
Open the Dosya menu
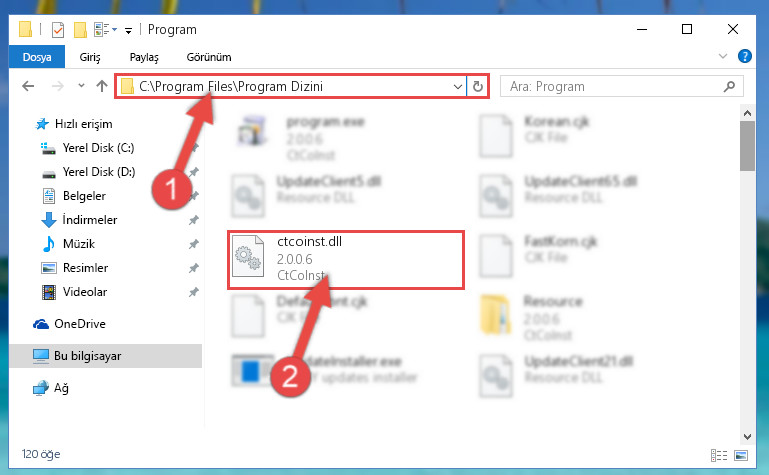pos(37,57)
